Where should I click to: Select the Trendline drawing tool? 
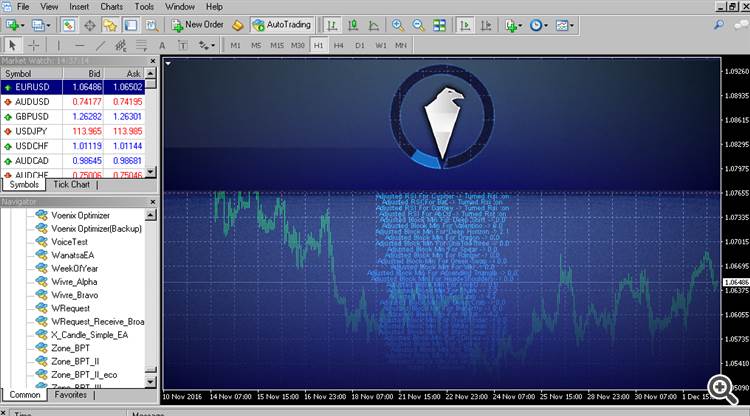100,45
